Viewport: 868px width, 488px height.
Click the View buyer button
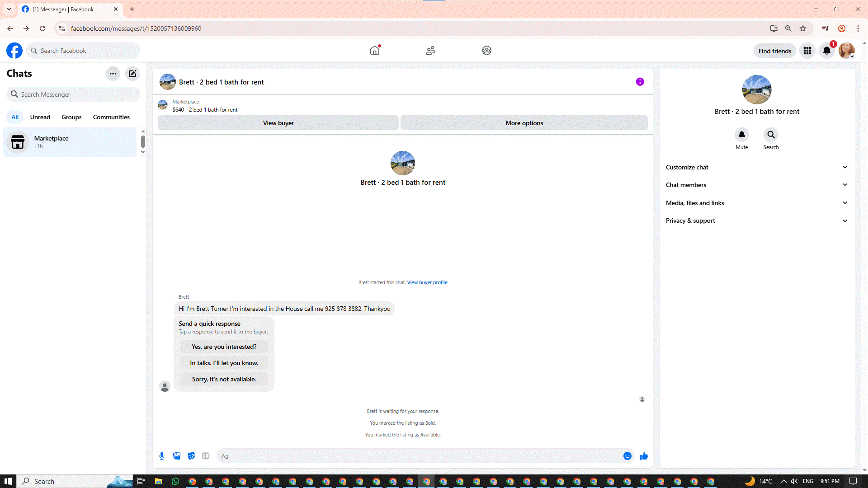click(278, 123)
